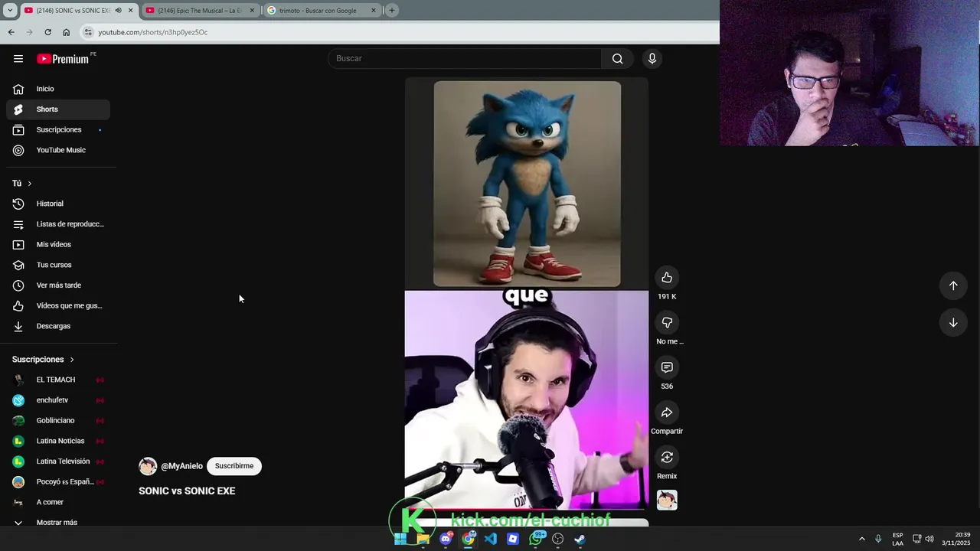Viewport: 980px width, 551px height.
Task: Expand Mostrar más subscriptions
Action: tap(58, 523)
